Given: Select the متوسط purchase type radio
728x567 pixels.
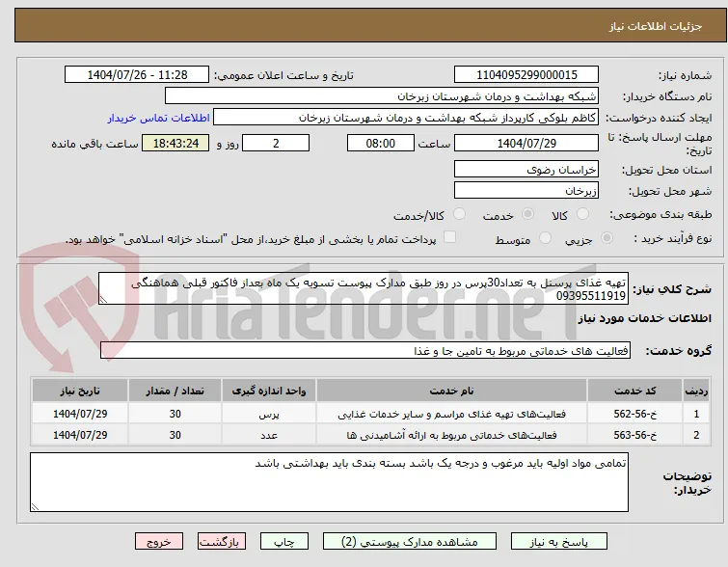Looking at the screenshot, I should [x=545, y=238].
